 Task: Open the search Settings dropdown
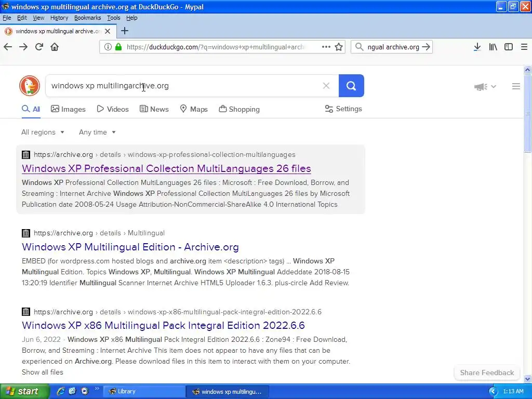[x=343, y=109]
